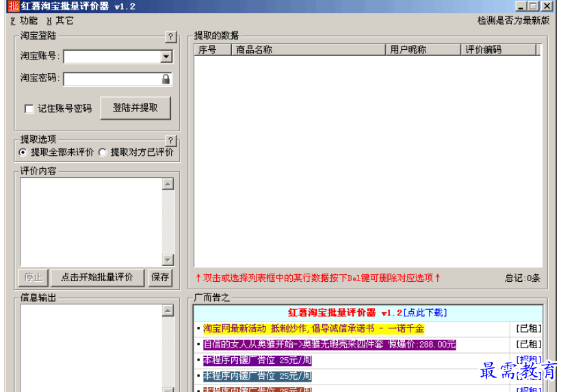
Task: Sort by the 序号 column header
Action: click(x=213, y=49)
